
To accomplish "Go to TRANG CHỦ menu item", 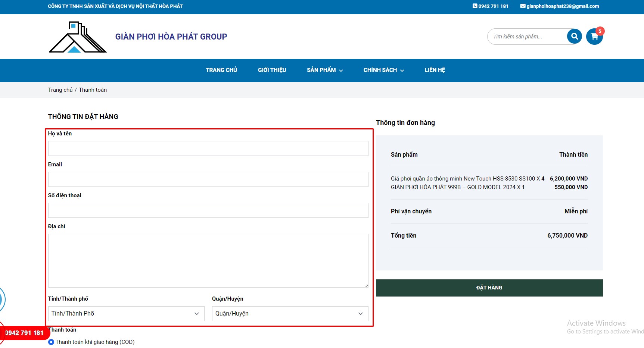I will 221,70.
